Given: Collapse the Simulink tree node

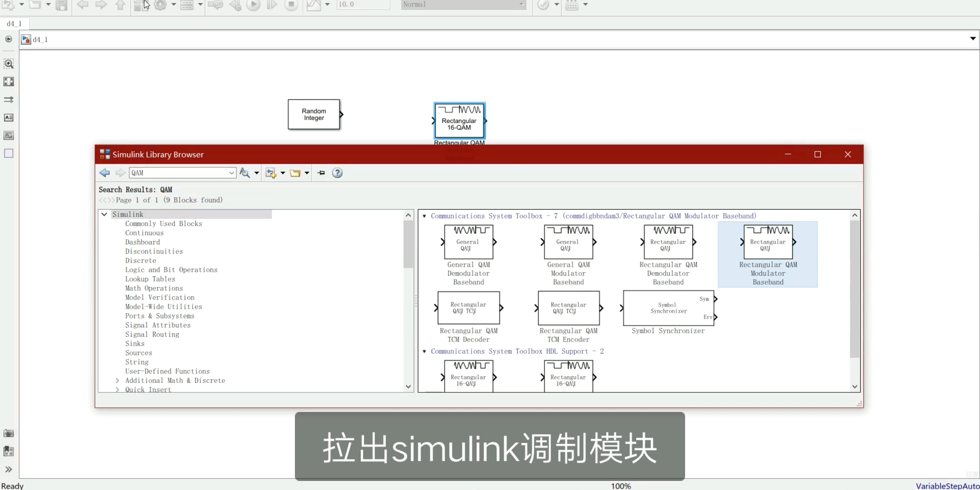Looking at the screenshot, I should pos(104,214).
